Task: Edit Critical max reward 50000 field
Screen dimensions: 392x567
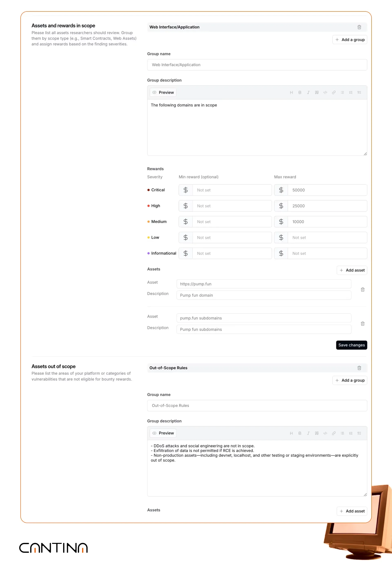Action: pyautogui.click(x=321, y=190)
